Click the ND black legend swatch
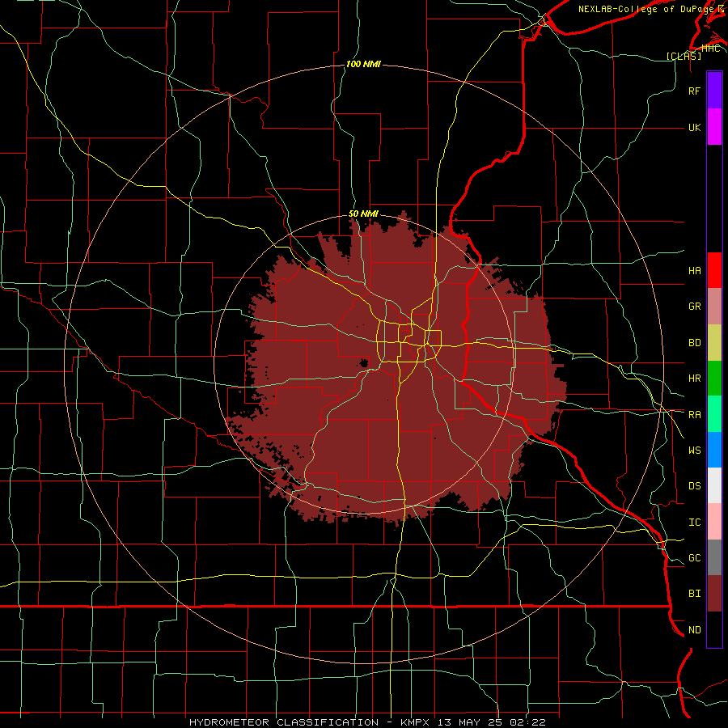The image size is (728, 728). click(x=714, y=629)
